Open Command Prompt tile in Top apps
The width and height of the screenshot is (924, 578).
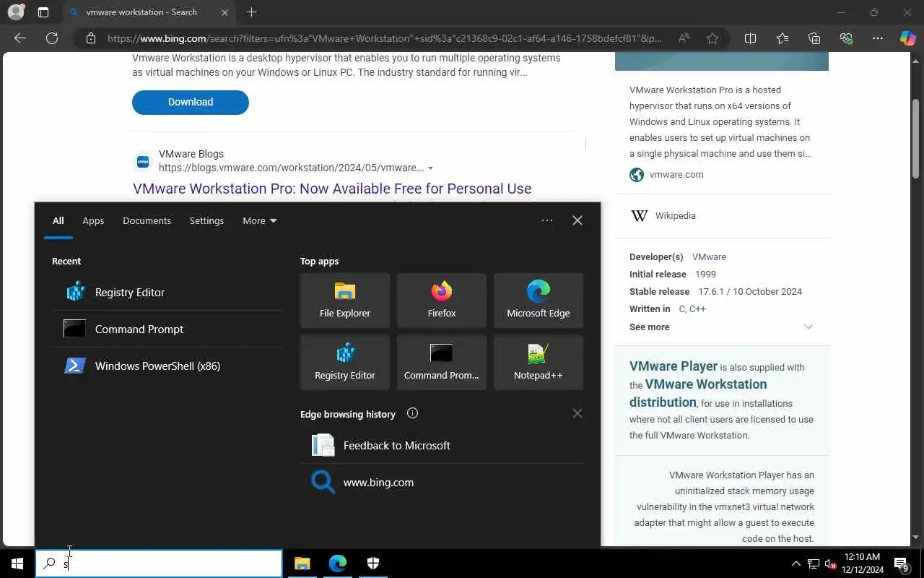(442, 363)
